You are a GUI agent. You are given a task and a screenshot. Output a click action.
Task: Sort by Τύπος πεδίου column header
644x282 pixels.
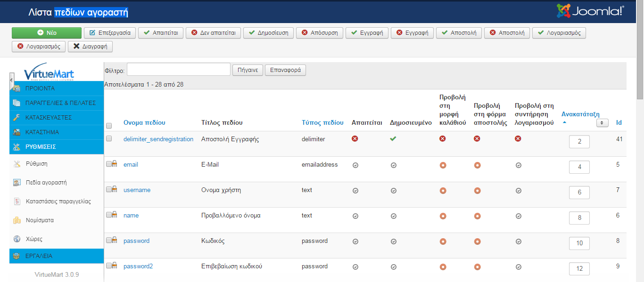point(322,122)
